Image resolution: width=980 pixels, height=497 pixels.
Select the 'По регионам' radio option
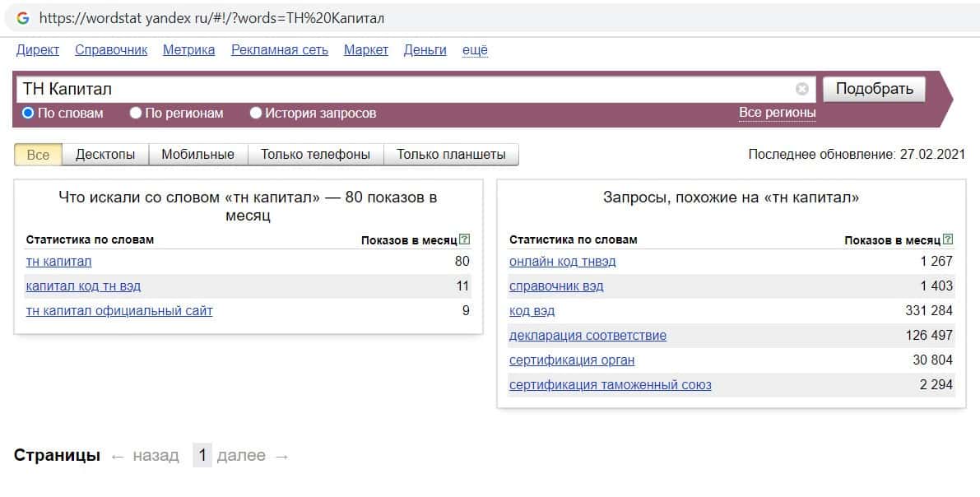point(136,114)
